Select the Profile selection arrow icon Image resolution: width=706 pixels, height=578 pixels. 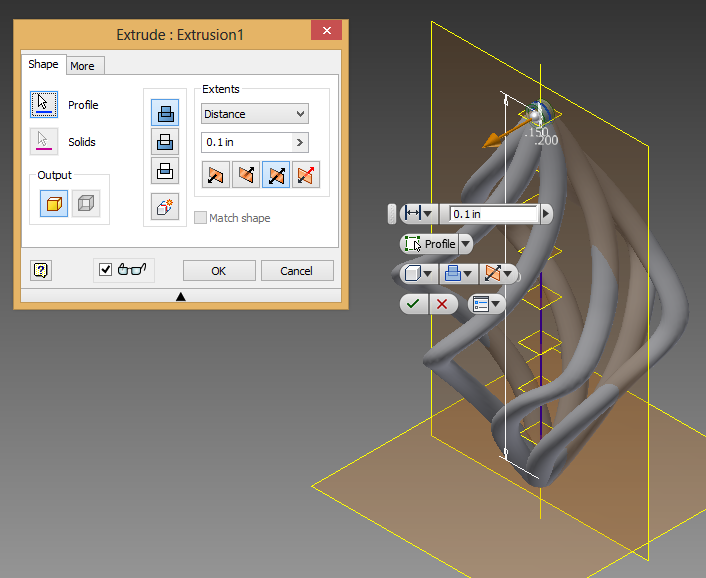pyautogui.click(x=44, y=104)
